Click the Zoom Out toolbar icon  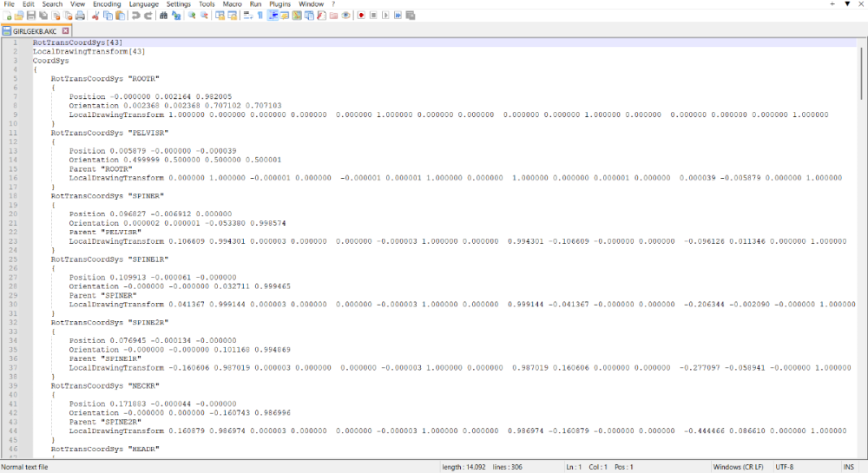coord(204,16)
